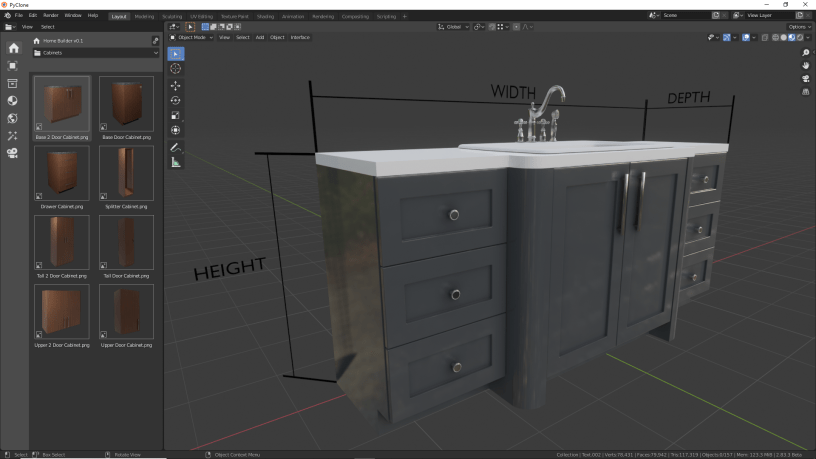816x459 pixels.
Task: Pick the Annotate pencil tool
Action: point(176,147)
